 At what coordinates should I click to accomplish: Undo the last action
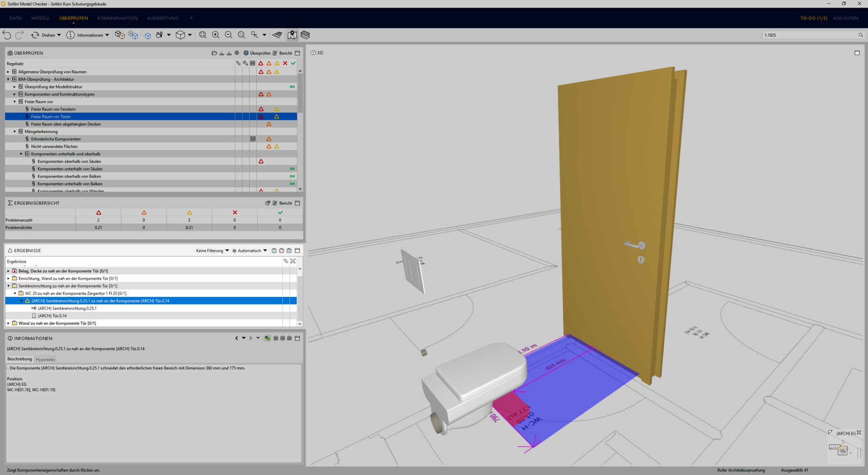(x=7, y=35)
